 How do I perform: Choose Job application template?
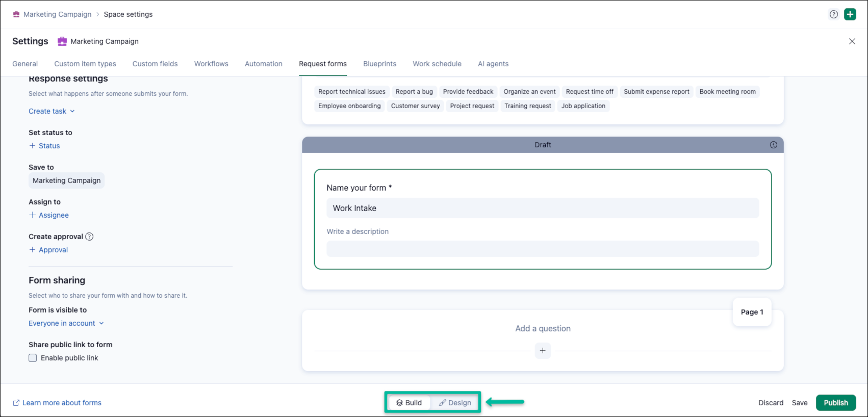click(x=583, y=106)
